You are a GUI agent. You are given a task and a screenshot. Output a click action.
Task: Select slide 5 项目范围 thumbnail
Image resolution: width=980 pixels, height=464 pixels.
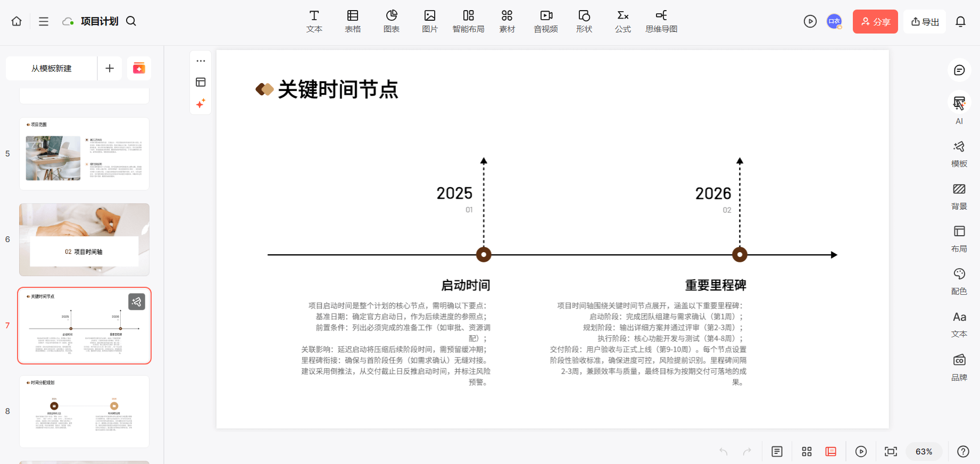click(x=84, y=154)
